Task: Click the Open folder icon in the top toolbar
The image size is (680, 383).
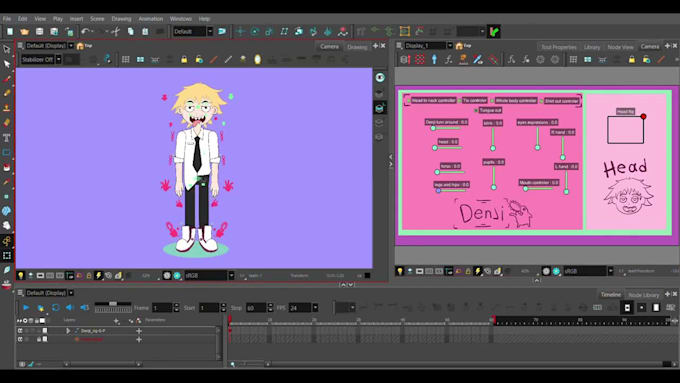Action: coord(24,31)
